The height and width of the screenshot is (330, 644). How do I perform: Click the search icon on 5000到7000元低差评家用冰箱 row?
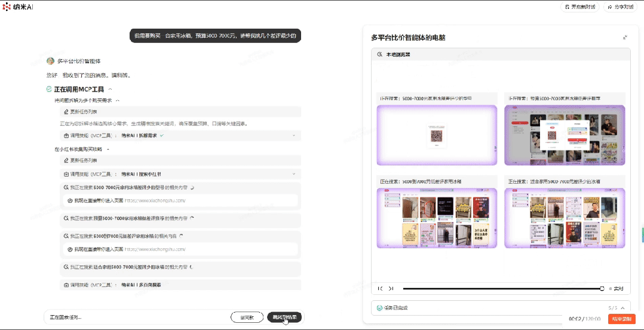(x=66, y=236)
